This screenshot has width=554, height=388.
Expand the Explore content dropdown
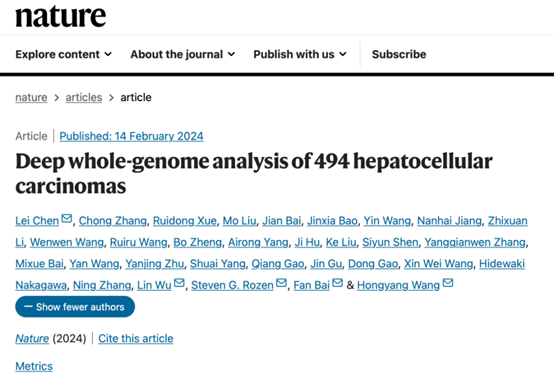point(64,54)
